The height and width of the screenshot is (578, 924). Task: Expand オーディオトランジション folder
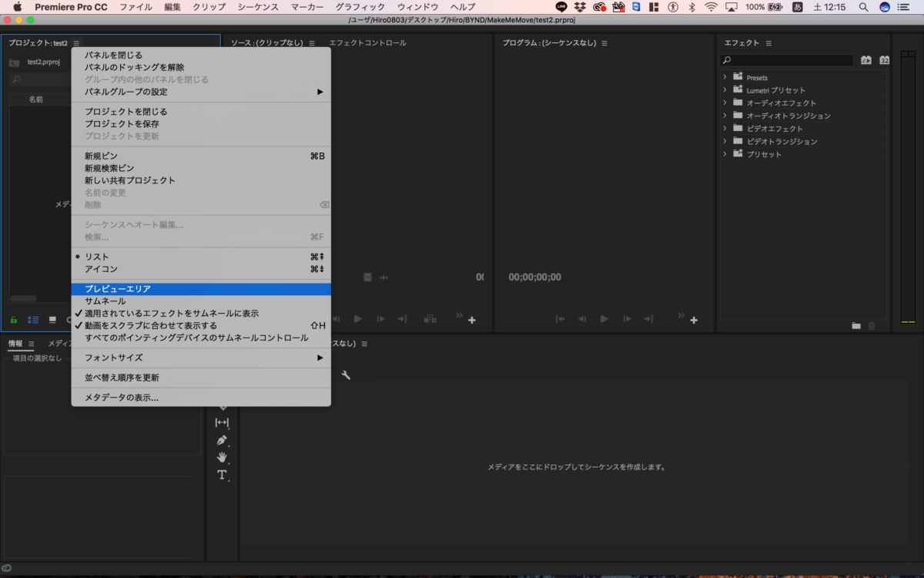pos(725,116)
